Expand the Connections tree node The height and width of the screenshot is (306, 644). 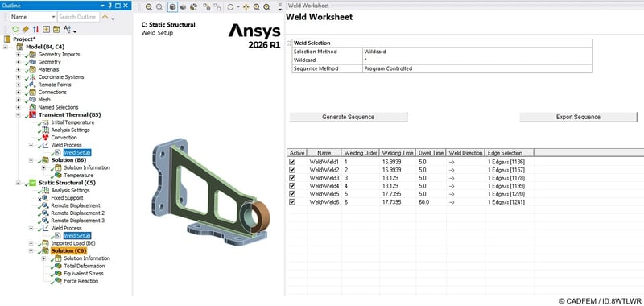coord(18,92)
